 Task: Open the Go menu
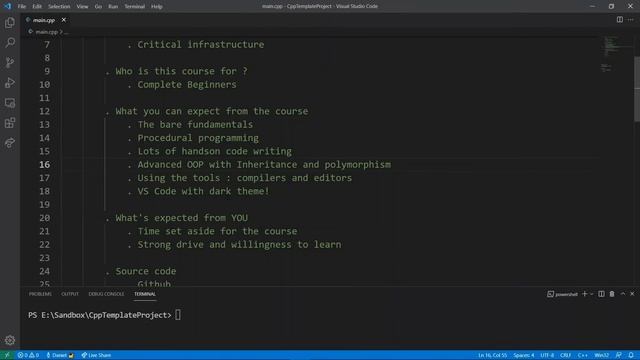pyautogui.click(x=98, y=6)
